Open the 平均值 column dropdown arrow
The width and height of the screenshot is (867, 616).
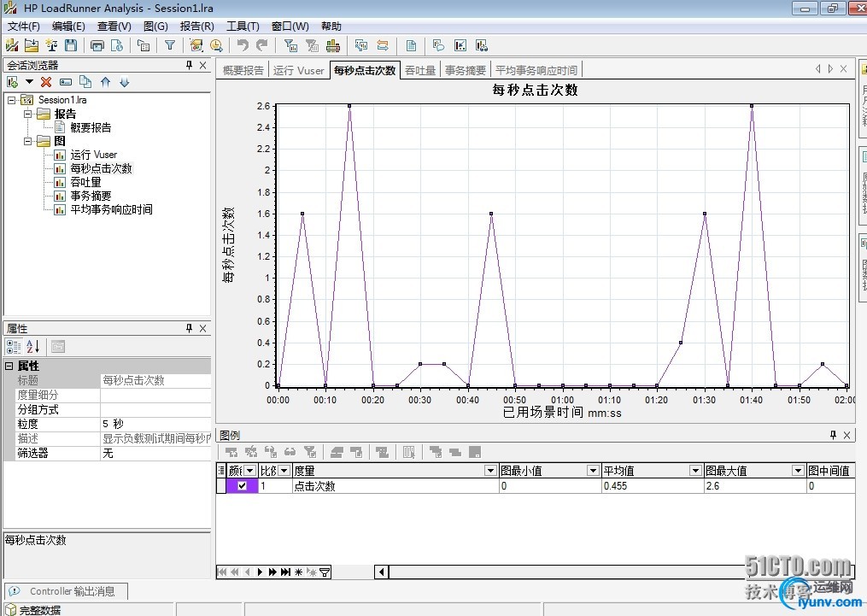[x=695, y=471]
